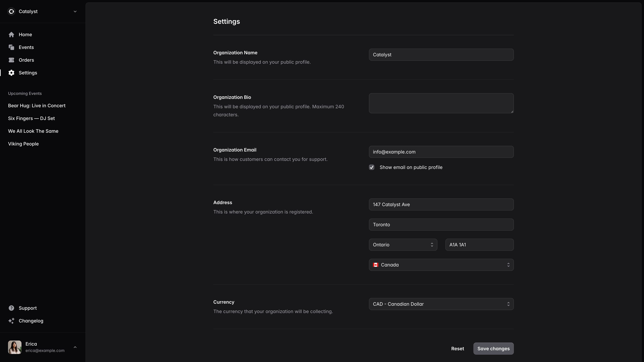Focus the Organization Email input field
644x362 pixels.
441,152
